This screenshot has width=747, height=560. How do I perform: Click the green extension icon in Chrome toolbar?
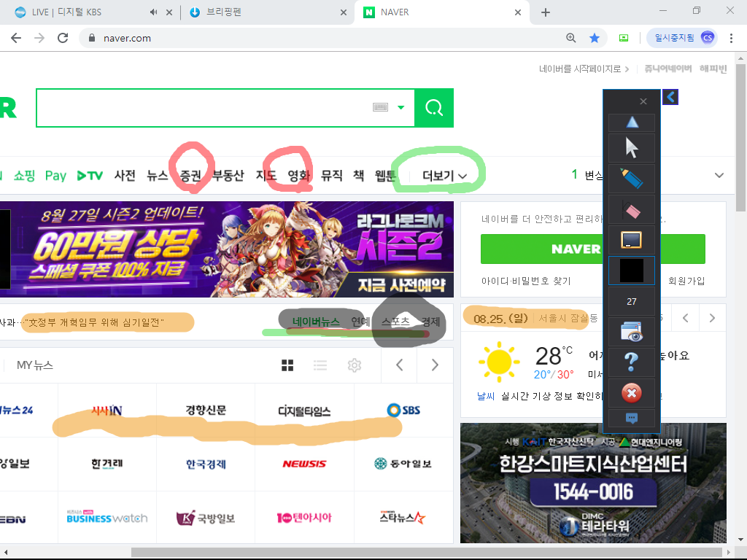(x=624, y=38)
